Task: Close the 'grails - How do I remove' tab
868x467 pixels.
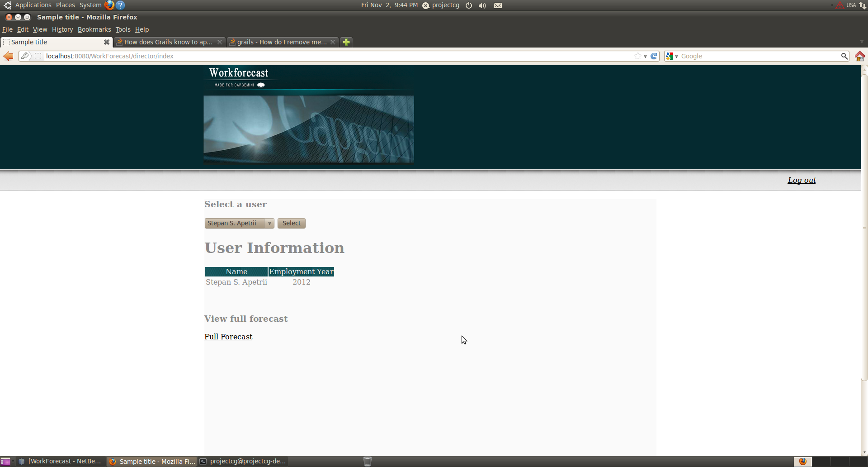Action: pyautogui.click(x=333, y=42)
